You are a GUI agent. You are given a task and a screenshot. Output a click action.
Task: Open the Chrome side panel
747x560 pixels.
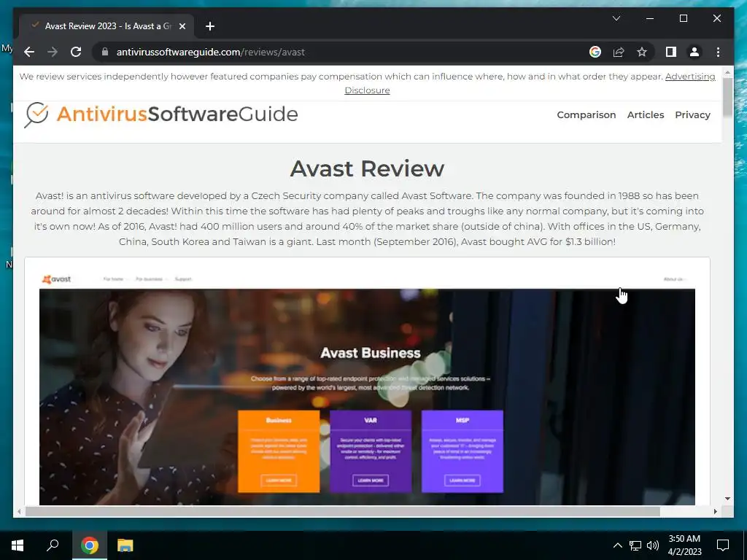tap(671, 52)
